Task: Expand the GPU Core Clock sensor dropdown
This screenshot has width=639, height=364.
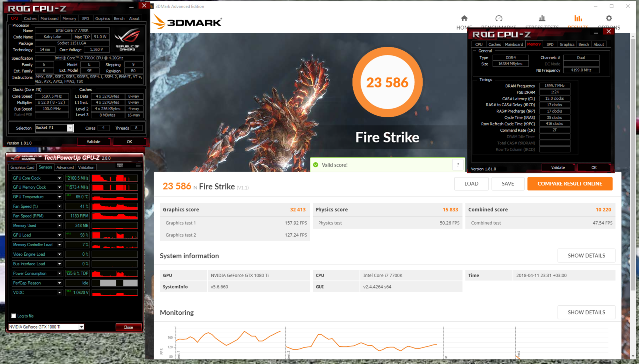Action: [x=59, y=178]
